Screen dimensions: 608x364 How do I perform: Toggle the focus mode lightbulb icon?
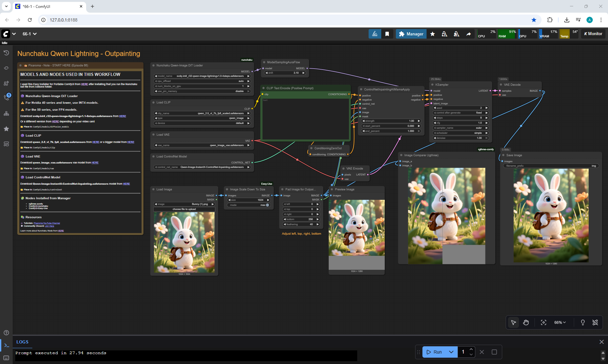(x=582, y=322)
